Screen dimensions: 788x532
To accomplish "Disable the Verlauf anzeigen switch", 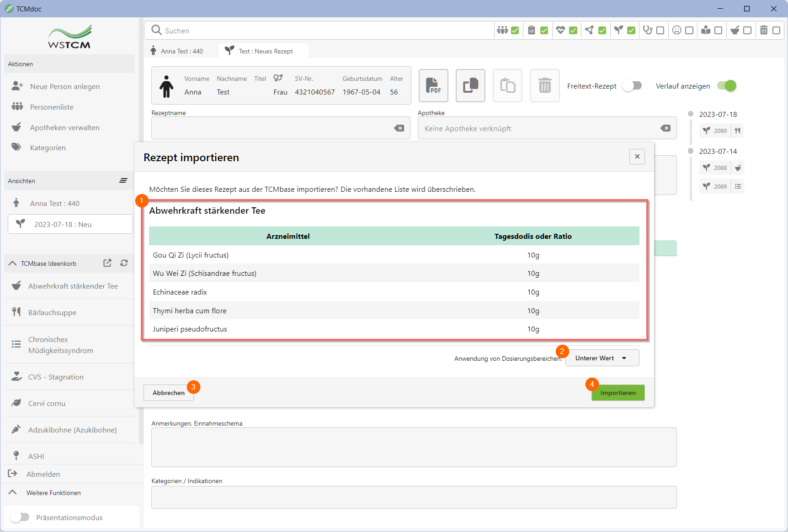I will tap(726, 86).
